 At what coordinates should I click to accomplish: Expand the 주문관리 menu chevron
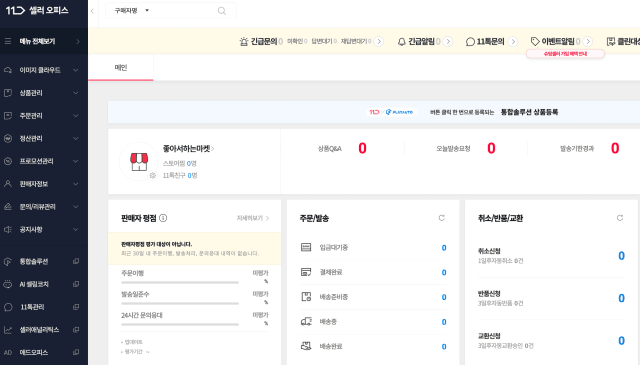[x=76, y=116]
